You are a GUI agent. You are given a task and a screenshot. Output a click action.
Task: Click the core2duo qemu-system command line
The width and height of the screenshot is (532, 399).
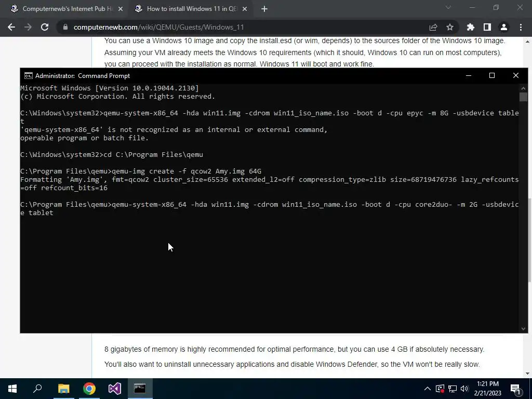(270, 209)
